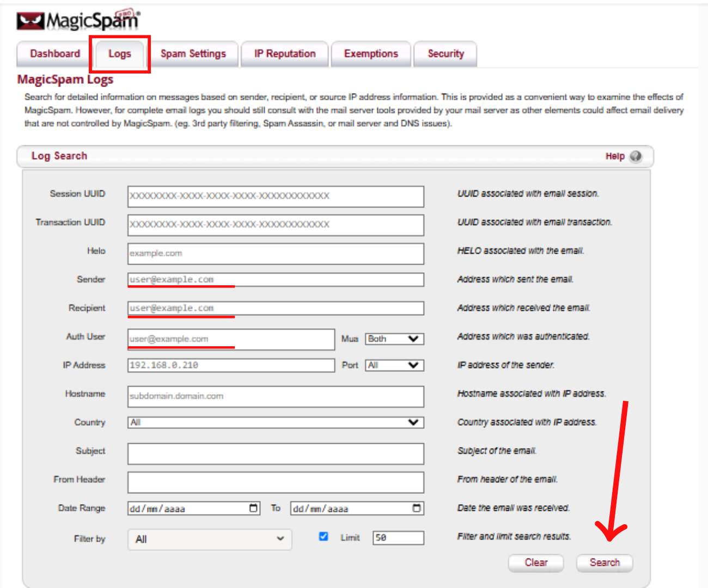Viewport: 708px width, 588px height.
Task: Toggle the Limit checkbox
Action: point(324,536)
